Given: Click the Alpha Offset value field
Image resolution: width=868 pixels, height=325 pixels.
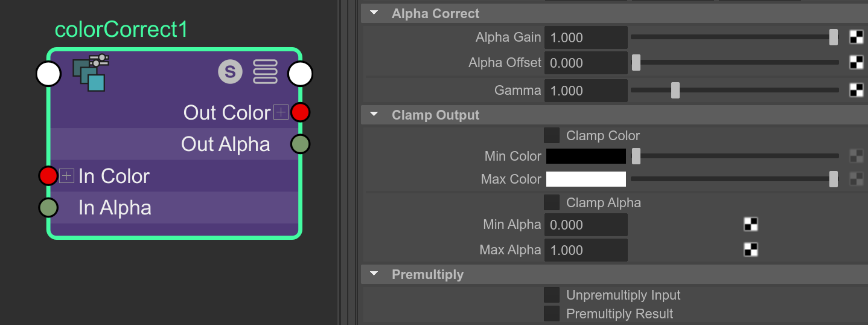Looking at the screenshot, I should coord(586,63).
